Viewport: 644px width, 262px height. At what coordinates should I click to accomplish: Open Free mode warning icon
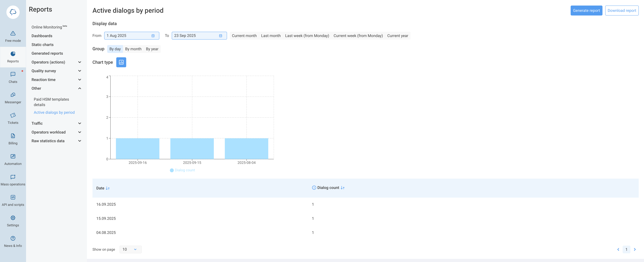[x=13, y=33]
